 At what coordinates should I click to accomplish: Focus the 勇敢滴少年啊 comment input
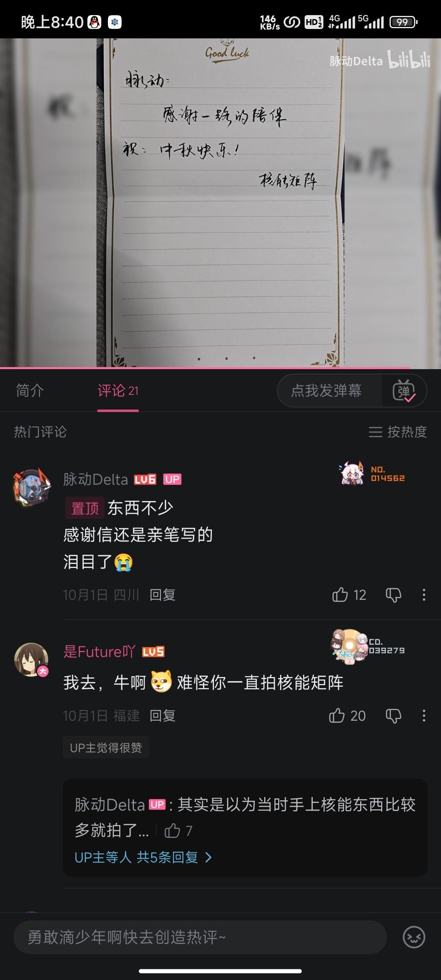point(200,937)
